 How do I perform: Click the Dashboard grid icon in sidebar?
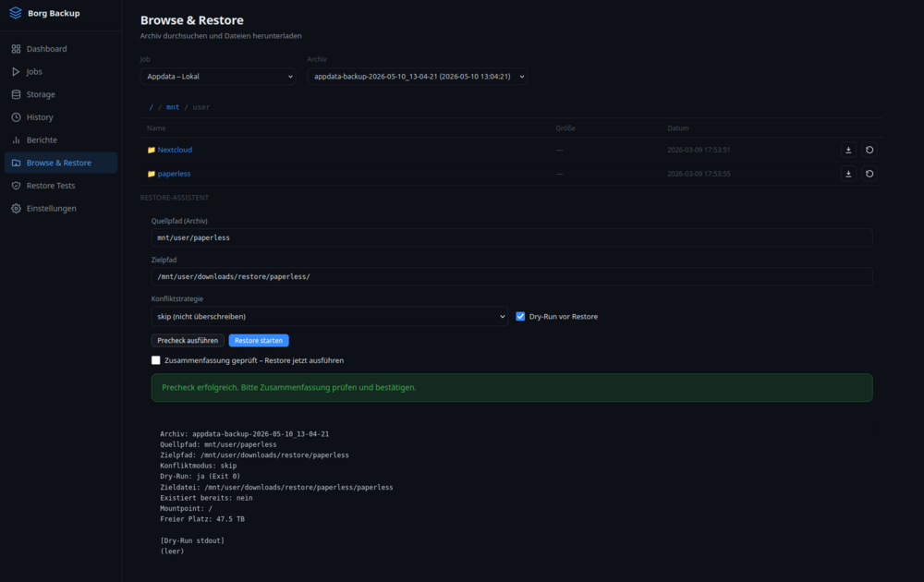tap(16, 49)
